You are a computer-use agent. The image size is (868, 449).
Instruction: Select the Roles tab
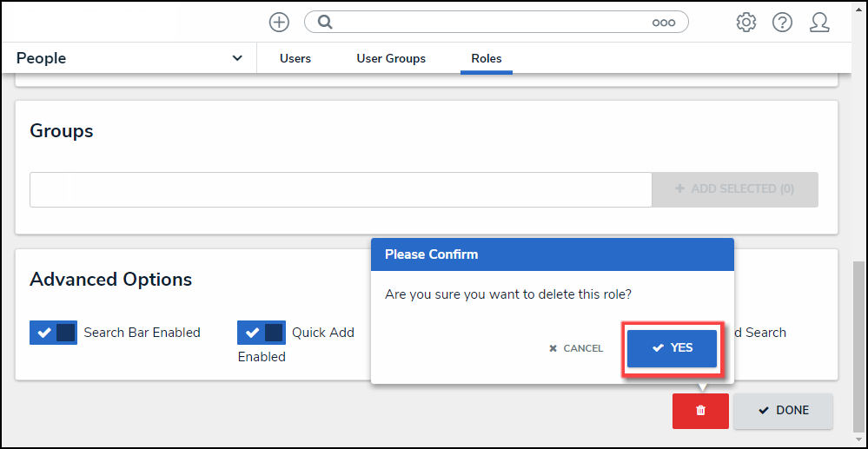[487, 58]
